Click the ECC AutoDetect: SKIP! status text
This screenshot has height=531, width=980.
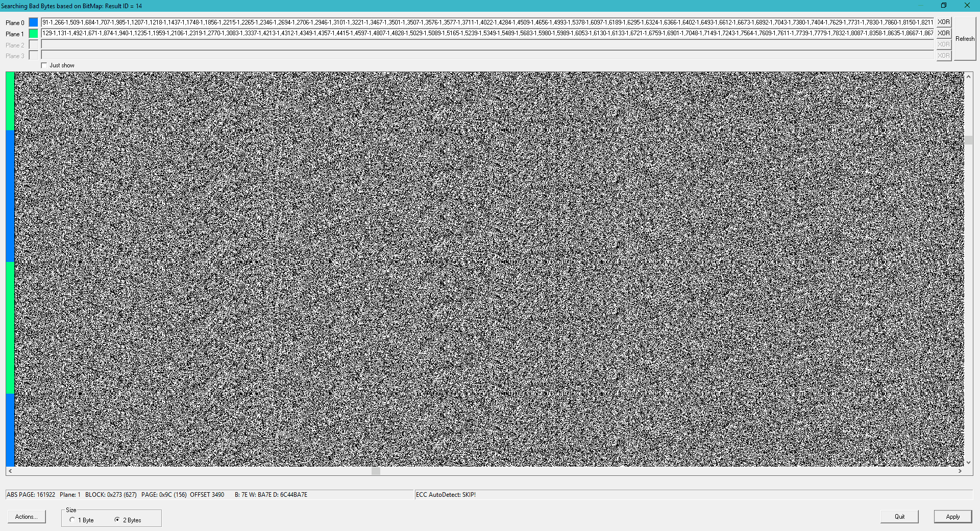tap(446, 495)
